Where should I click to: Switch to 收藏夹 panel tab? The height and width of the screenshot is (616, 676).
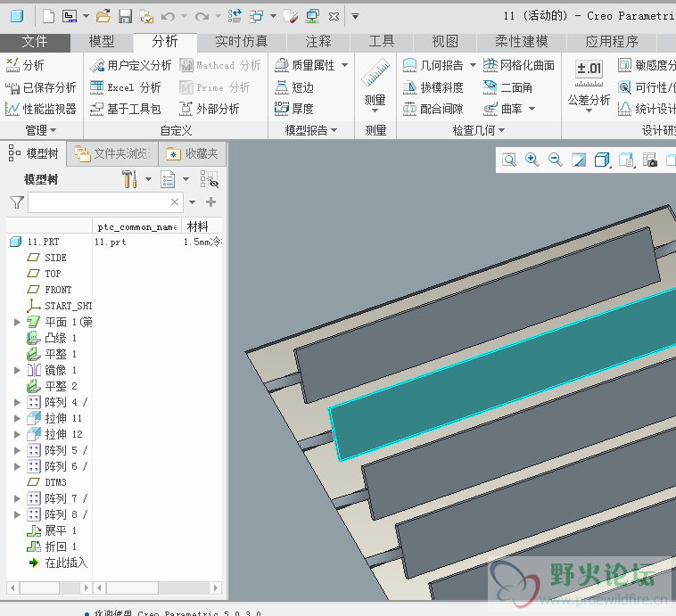click(193, 153)
